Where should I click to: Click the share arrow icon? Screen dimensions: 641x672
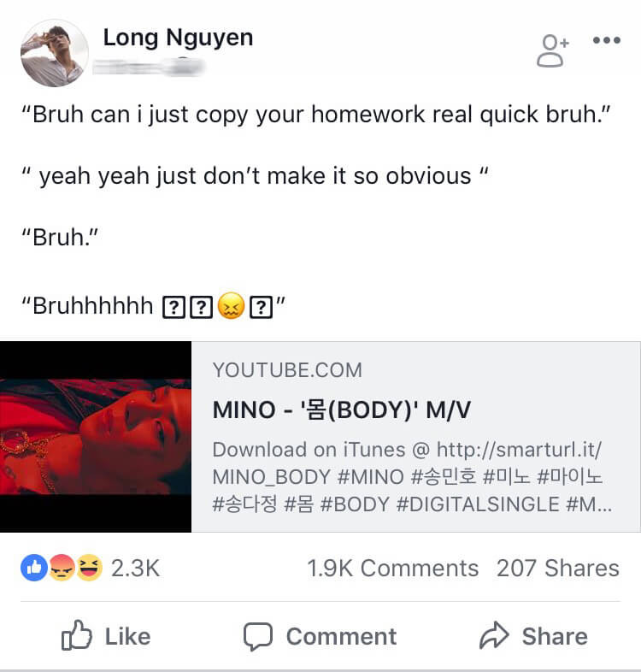point(494,635)
